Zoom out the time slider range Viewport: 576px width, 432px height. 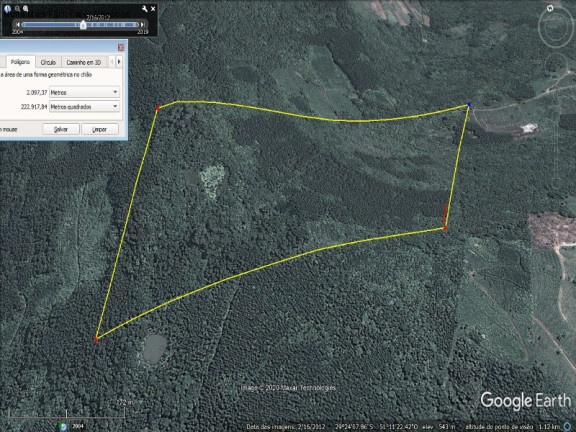[17, 9]
